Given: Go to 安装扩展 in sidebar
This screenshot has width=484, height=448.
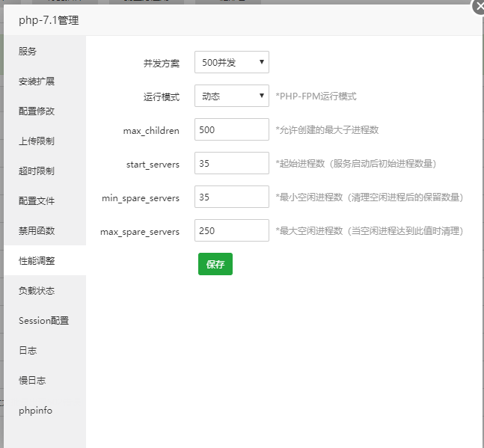Looking at the screenshot, I should pyautogui.click(x=45, y=82).
